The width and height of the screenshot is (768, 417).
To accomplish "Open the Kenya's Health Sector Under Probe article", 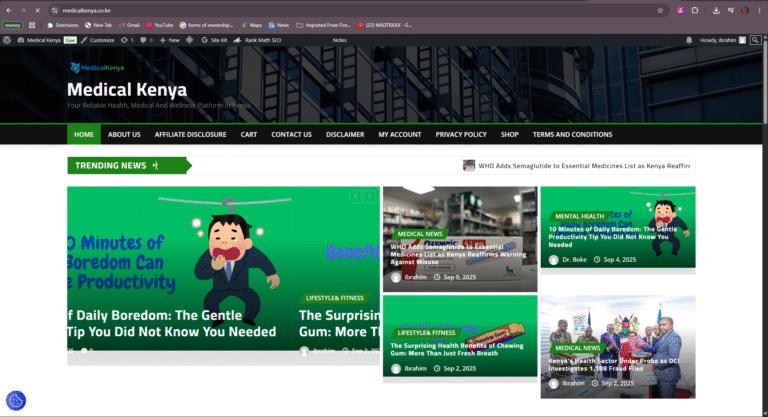I will click(x=614, y=365).
